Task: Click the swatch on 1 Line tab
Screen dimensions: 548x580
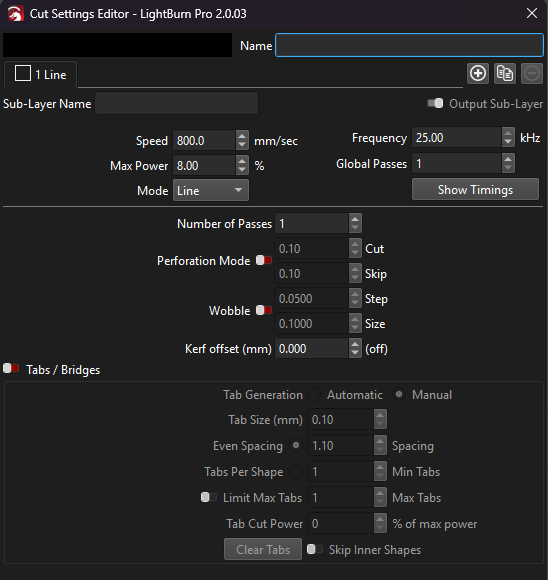Action: coord(23,73)
